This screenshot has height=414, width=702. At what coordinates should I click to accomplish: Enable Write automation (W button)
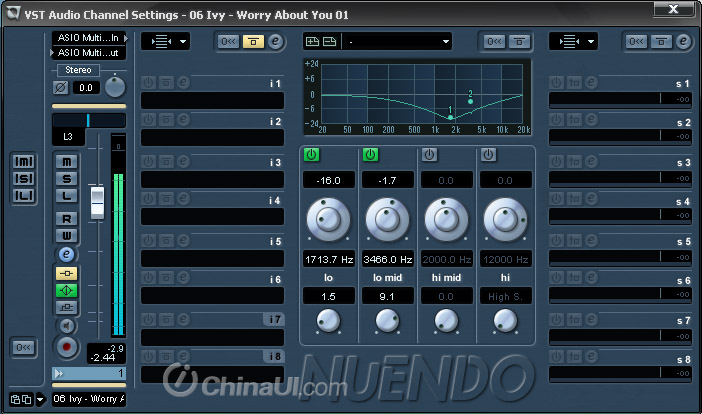point(67,235)
